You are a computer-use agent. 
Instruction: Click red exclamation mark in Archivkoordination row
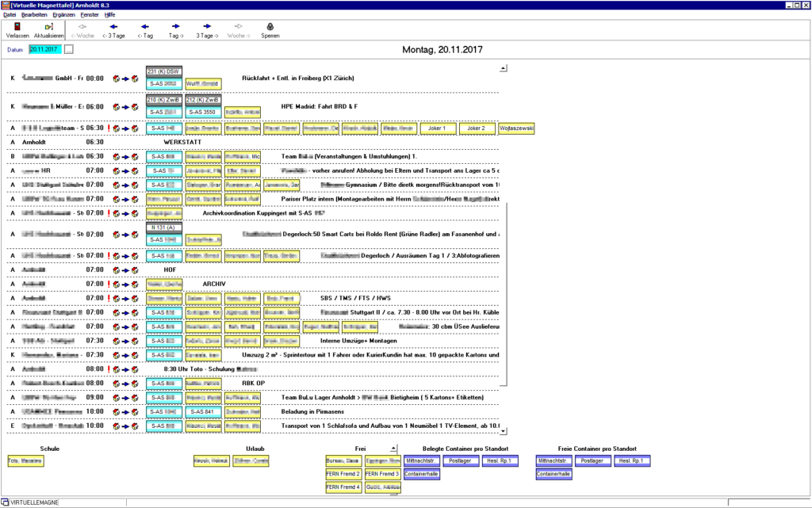tap(109, 213)
